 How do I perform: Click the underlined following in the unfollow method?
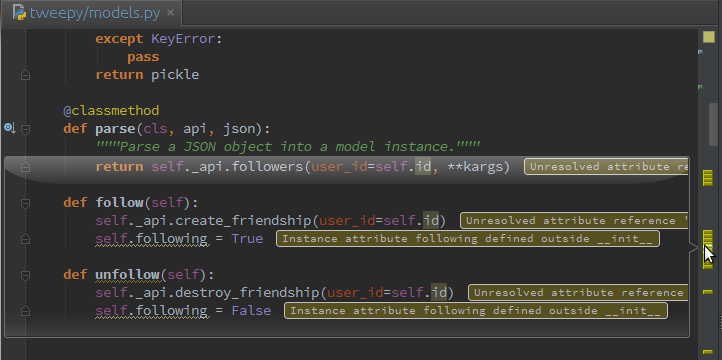click(x=171, y=311)
